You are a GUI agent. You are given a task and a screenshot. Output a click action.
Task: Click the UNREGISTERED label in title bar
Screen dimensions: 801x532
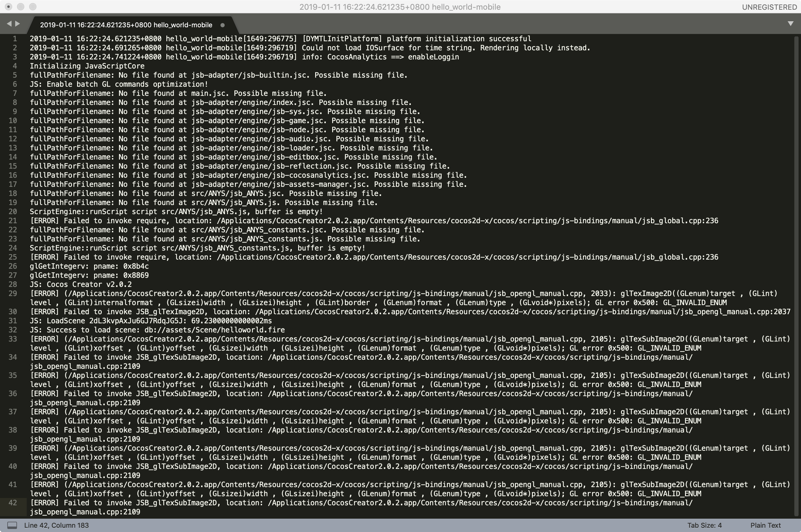click(x=769, y=7)
